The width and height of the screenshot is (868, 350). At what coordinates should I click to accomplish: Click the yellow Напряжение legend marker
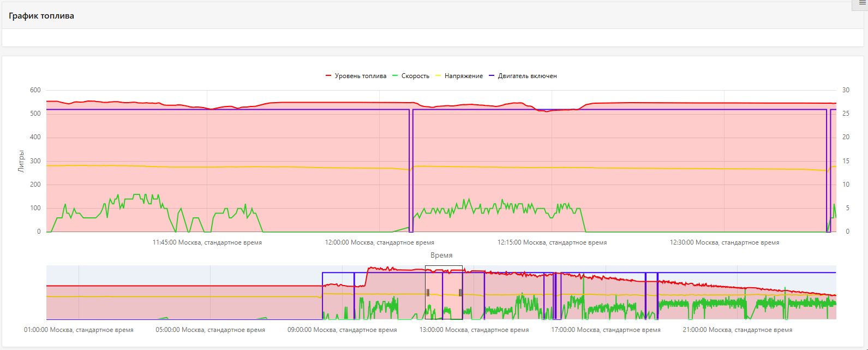(x=438, y=76)
